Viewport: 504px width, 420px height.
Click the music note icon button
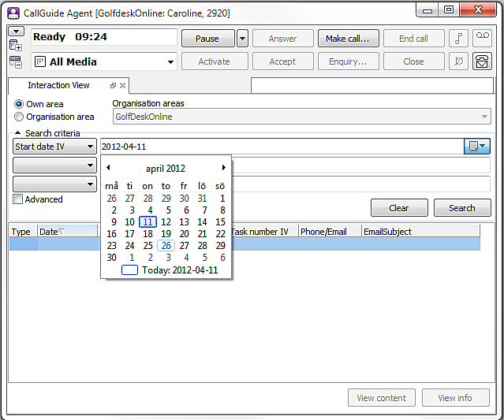pyautogui.click(x=459, y=39)
